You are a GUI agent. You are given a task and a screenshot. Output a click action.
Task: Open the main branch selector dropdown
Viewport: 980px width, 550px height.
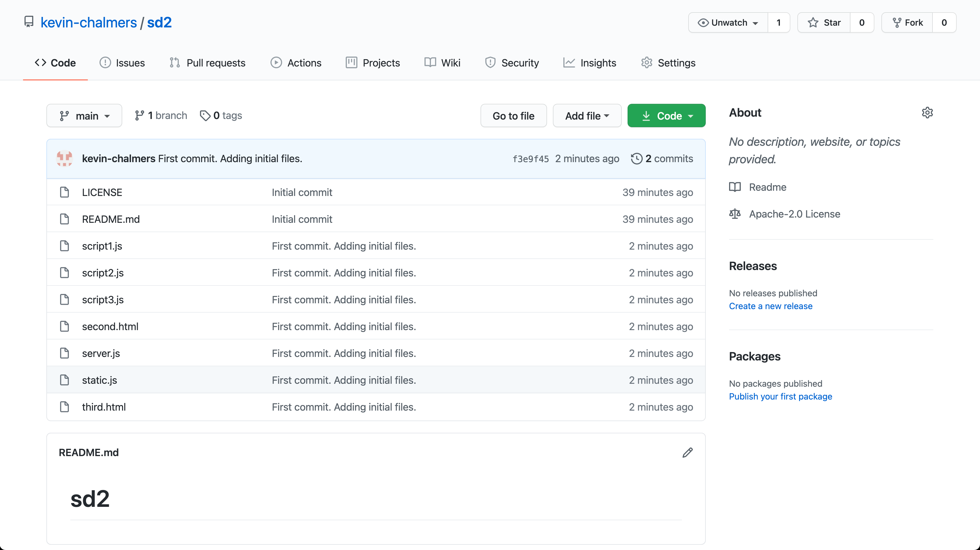(x=84, y=116)
